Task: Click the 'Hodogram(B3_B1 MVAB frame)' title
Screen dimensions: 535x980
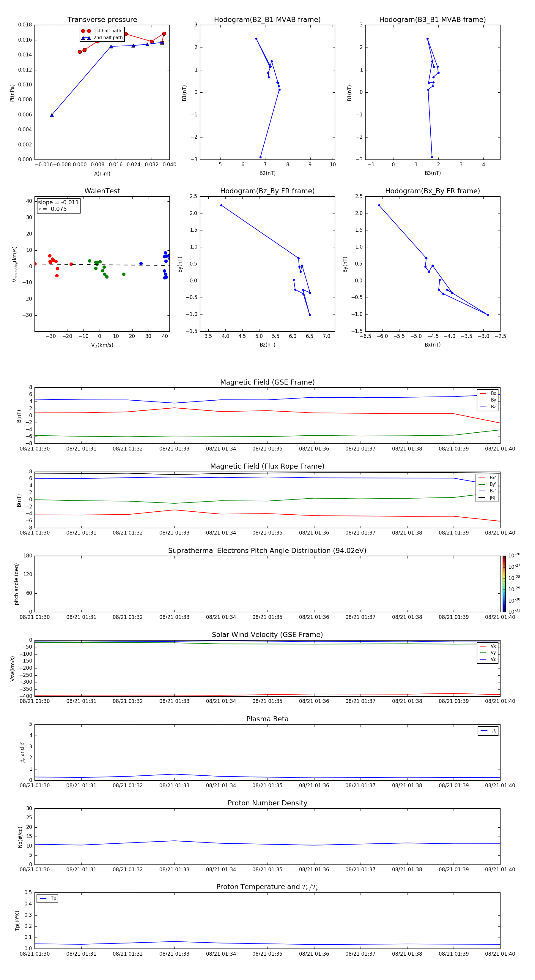Action: [x=432, y=20]
